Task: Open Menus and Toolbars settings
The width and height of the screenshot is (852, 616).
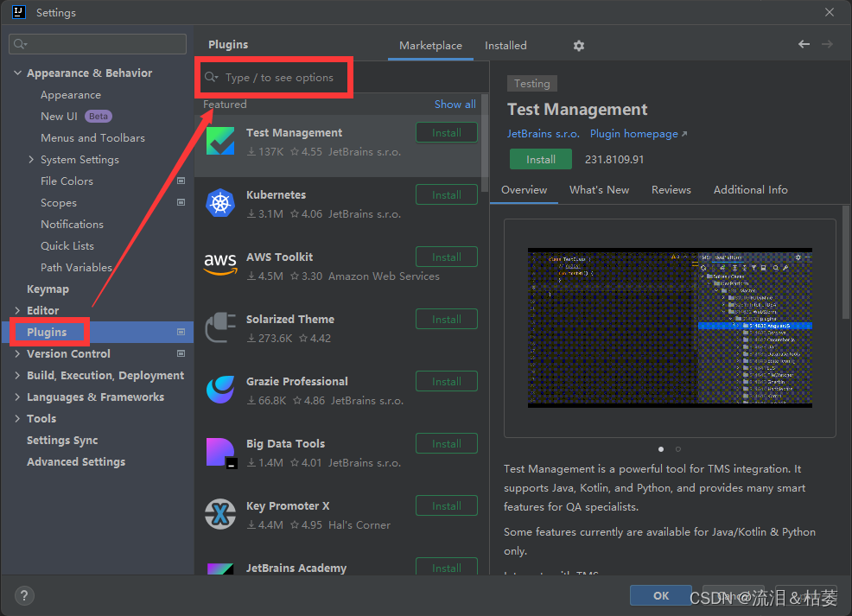Action: 93,138
